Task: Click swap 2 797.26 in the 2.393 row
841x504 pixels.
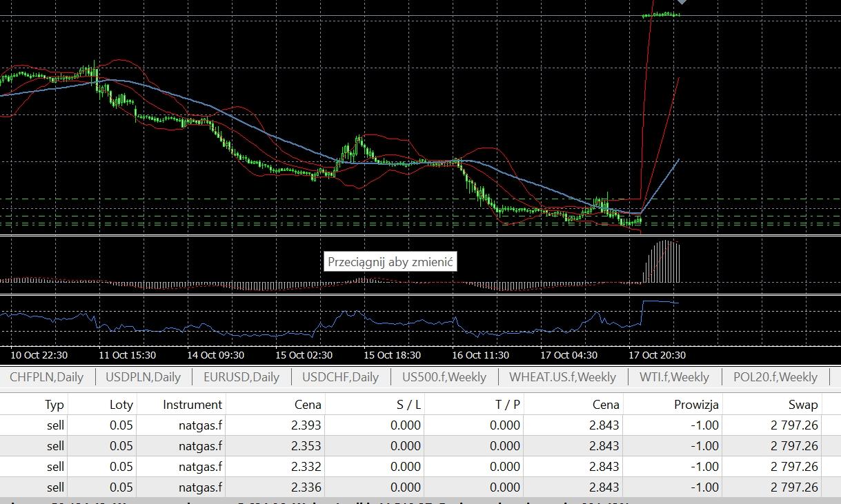Action: [x=794, y=425]
